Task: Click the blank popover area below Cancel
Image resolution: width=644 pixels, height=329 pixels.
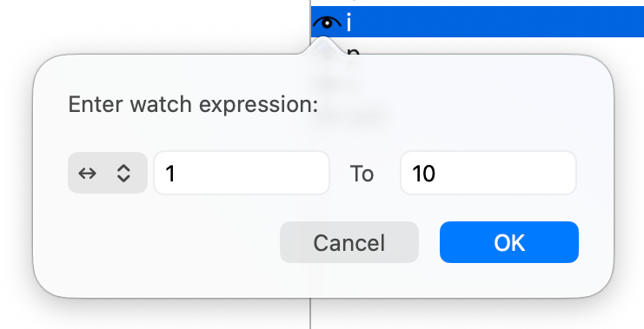Action: pos(349,280)
